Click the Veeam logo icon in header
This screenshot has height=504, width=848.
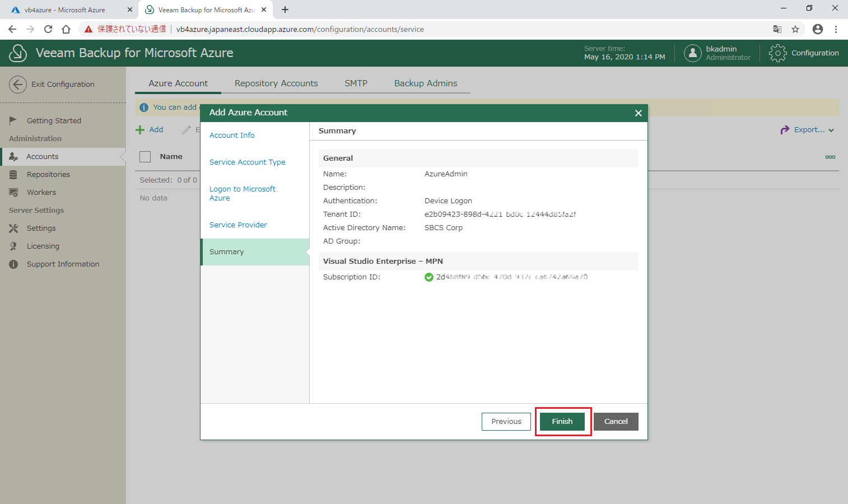pos(18,53)
